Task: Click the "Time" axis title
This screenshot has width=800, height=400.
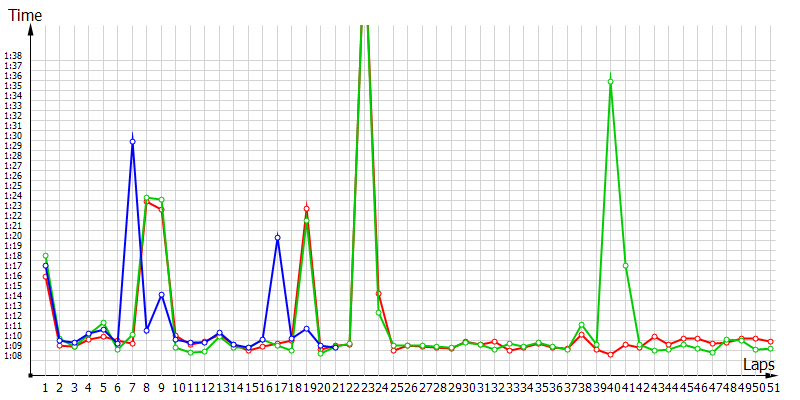Action: coord(26,12)
